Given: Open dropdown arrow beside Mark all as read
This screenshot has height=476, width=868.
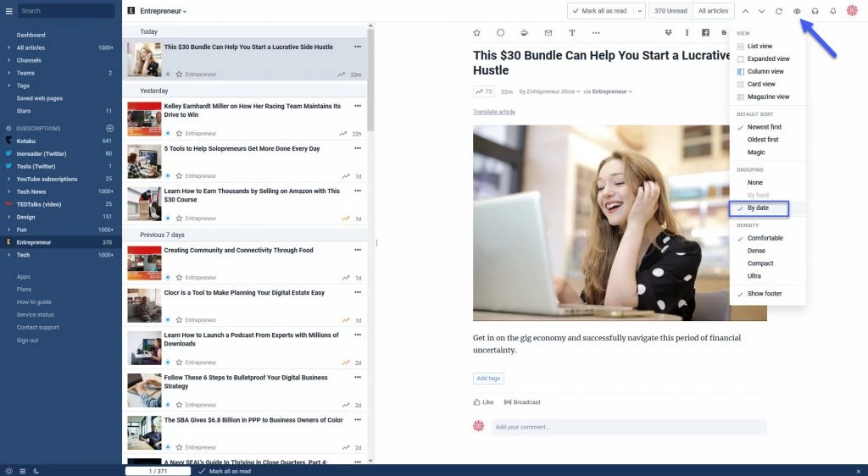Looking at the screenshot, I should [640, 11].
